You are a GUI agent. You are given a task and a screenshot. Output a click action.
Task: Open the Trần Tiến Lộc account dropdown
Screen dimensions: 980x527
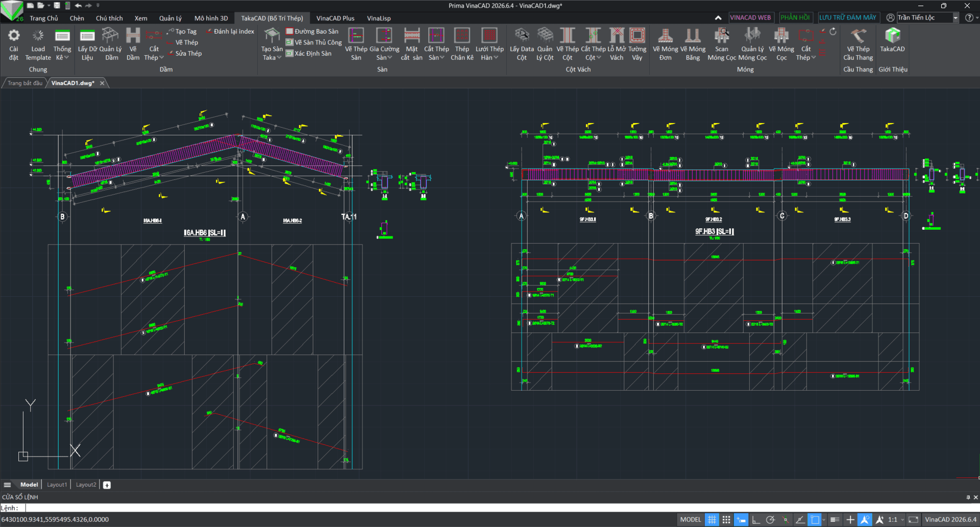pos(955,18)
